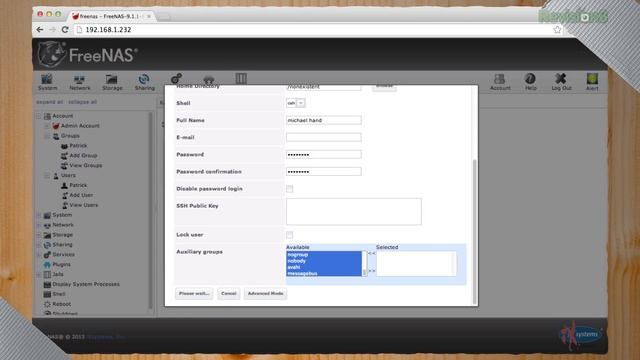The height and width of the screenshot is (360, 640).
Task: Collapse the Groups tree node
Action: (47, 136)
